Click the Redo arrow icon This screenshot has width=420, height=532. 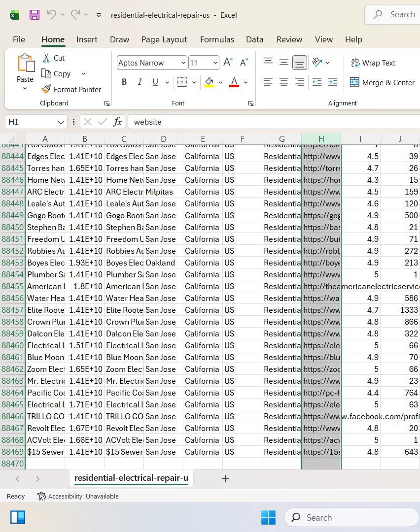pos(75,15)
